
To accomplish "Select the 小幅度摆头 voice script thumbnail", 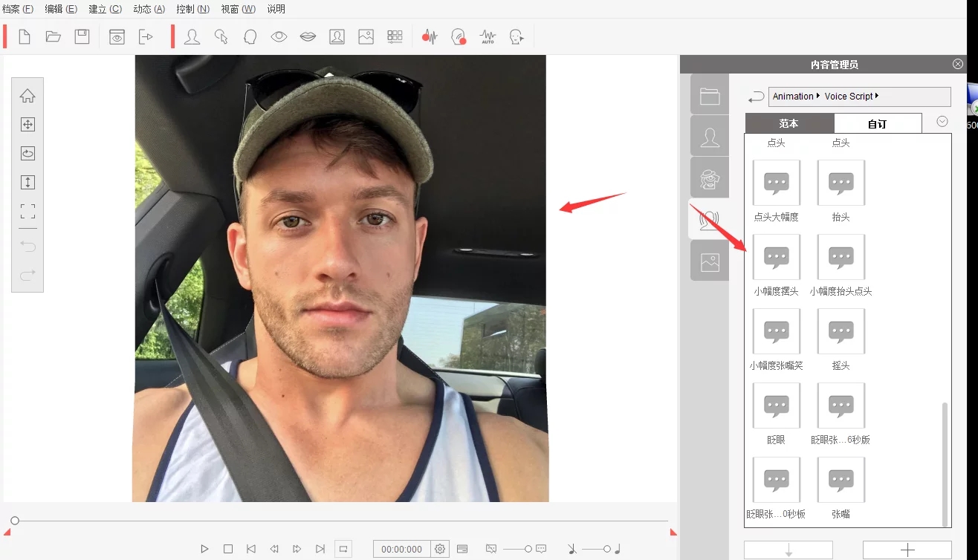I will pos(776,258).
